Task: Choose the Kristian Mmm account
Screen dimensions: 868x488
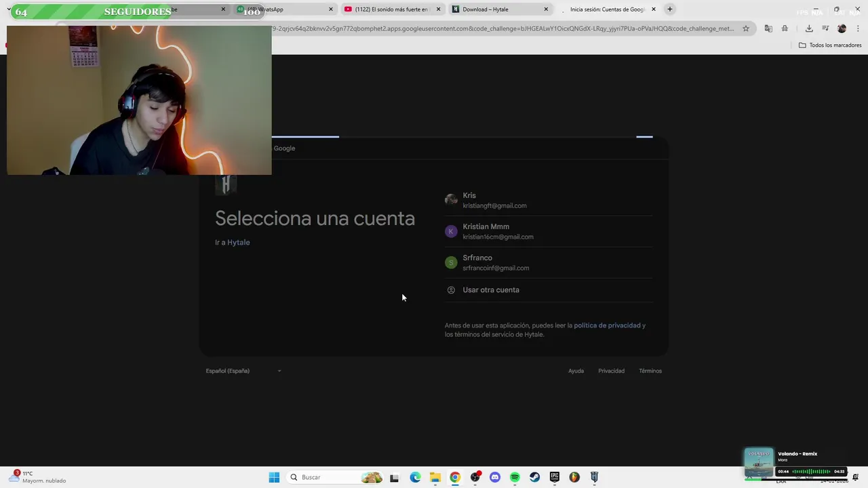Action: 548,231
